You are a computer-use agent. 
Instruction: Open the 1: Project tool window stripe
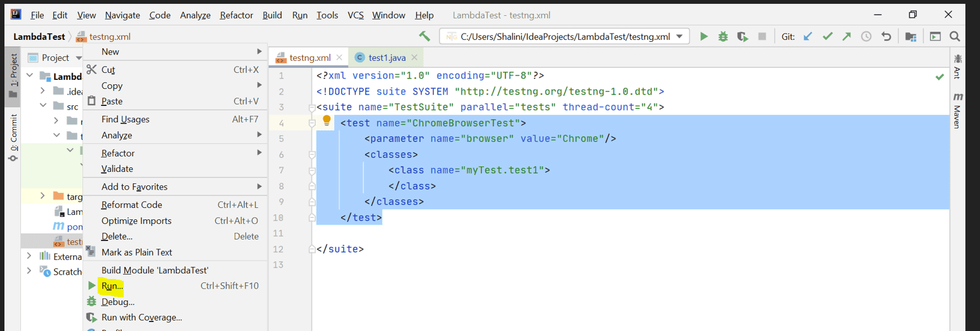tap(13, 75)
